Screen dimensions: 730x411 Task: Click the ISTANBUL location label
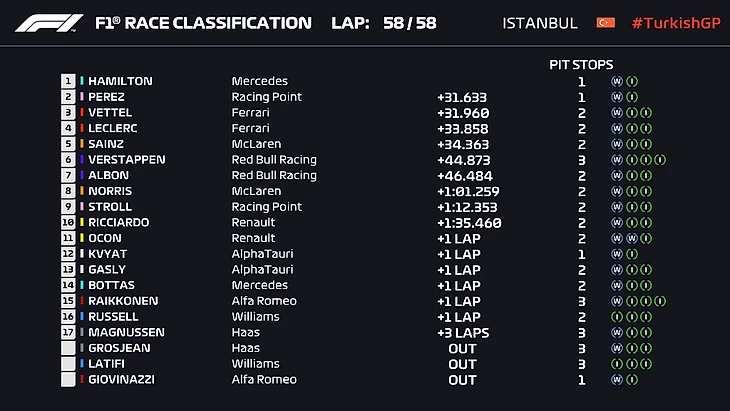(540, 23)
